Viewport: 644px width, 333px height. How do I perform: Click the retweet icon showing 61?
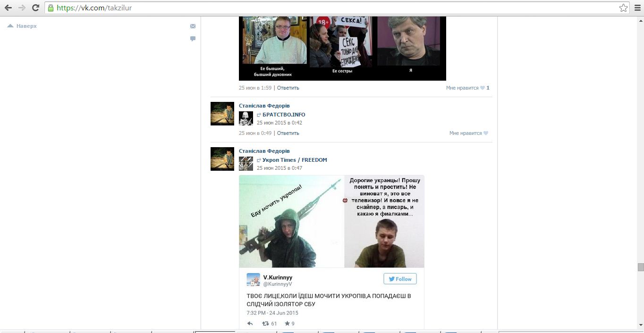pos(266,324)
